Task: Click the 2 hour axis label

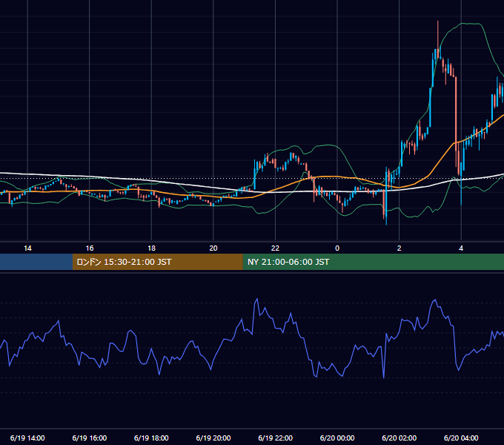Action: (x=399, y=248)
